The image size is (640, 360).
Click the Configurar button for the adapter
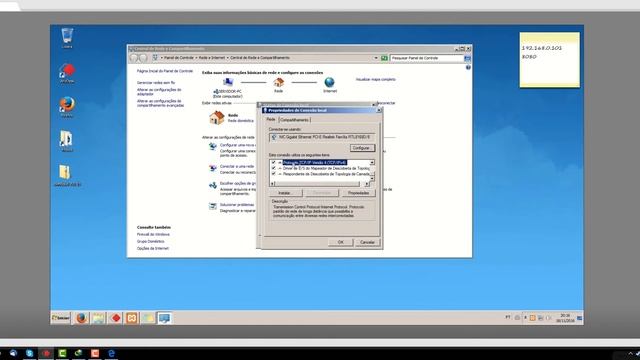pyautogui.click(x=362, y=148)
